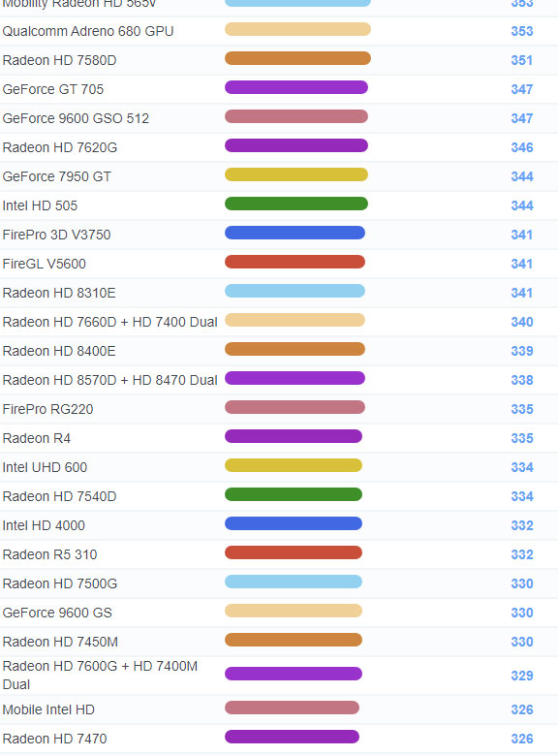Click score 347 for GeForce GT 705
Viewport: 558px width, 756px height.
click(522, 89)
